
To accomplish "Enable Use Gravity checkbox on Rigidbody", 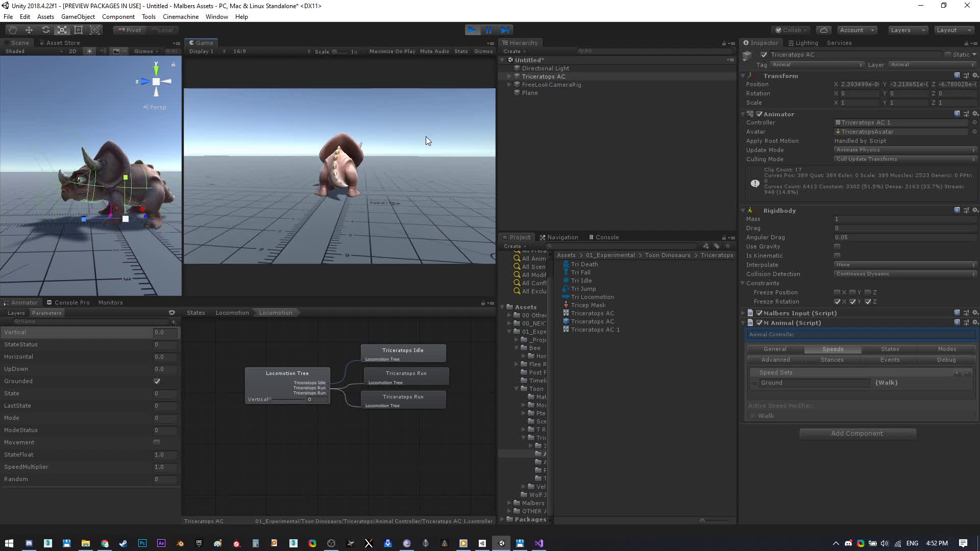I will (837, 246).
